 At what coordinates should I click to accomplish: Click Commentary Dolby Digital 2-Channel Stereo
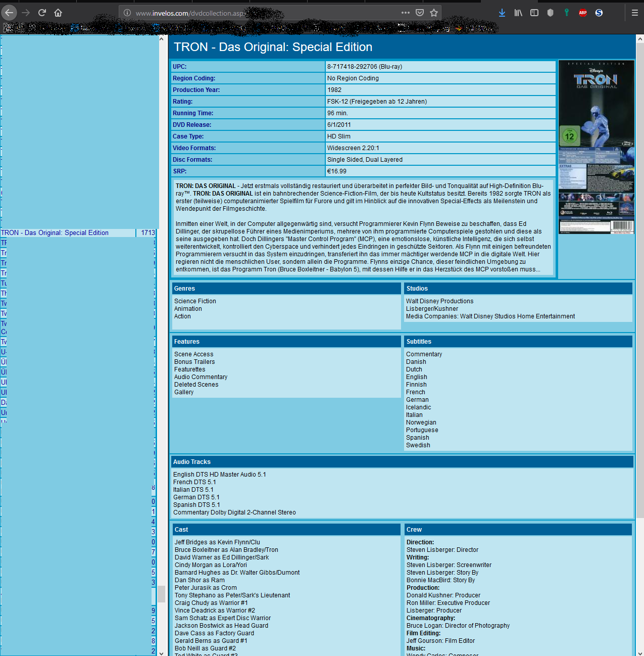pos(234,512)
